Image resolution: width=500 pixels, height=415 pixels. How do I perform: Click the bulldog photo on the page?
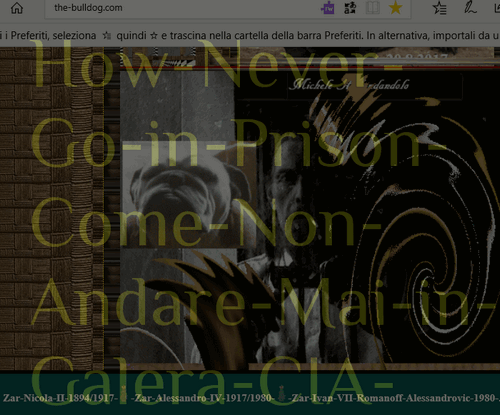coord(189,196)
